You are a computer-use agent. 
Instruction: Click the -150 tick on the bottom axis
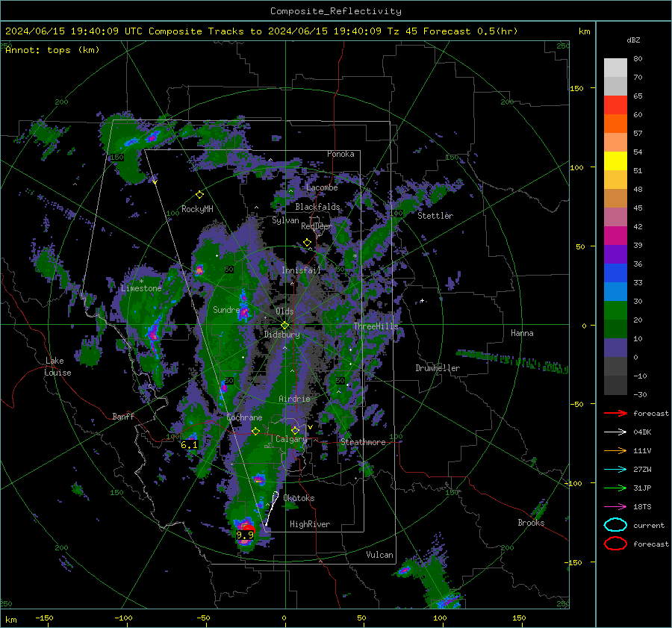click(44, 618)
